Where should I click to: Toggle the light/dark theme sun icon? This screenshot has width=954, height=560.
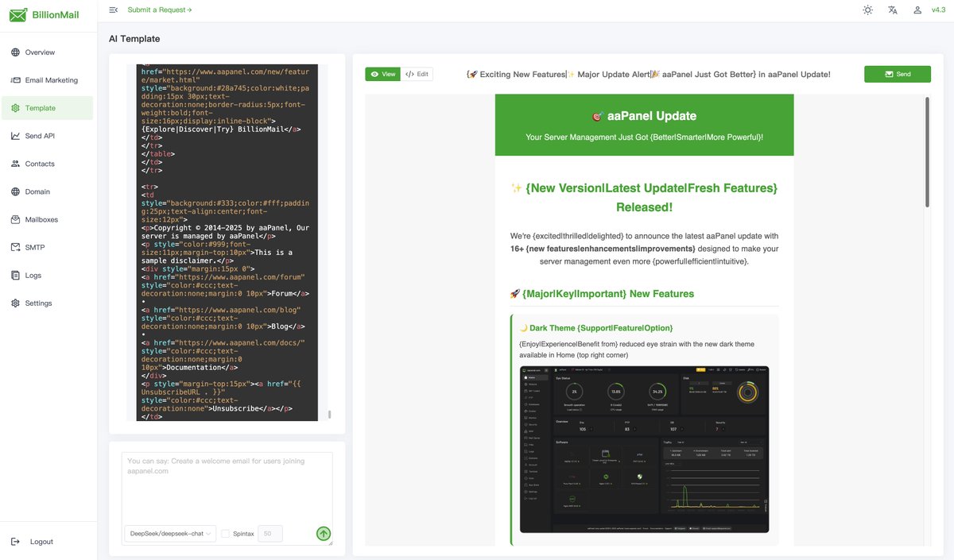[867, 10]
